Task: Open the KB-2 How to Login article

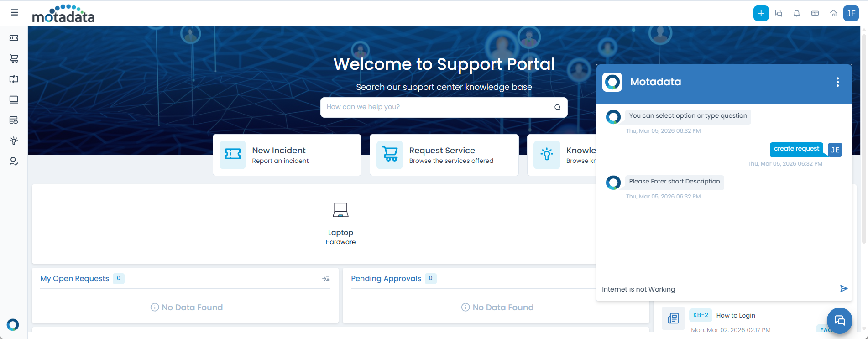Action: (735, 315)
